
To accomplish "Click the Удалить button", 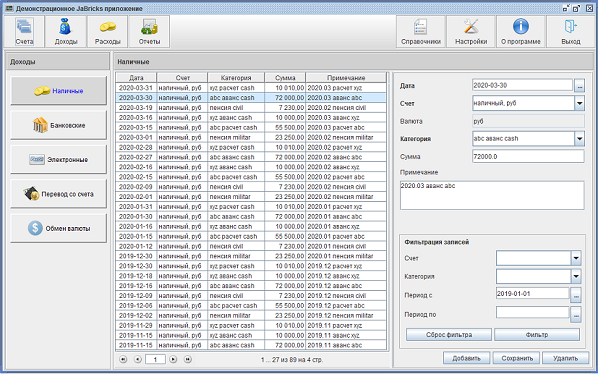I will tap(566, 358).
